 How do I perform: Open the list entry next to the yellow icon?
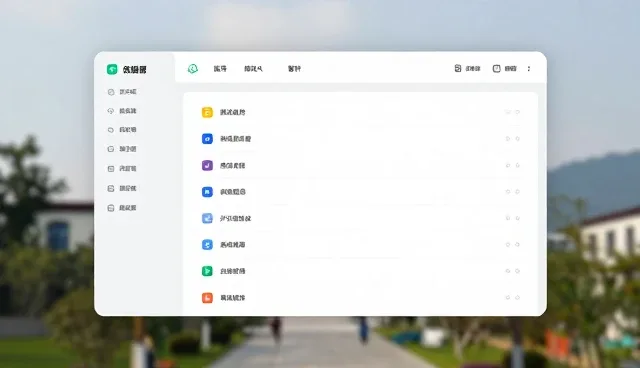tap(233, 112)
